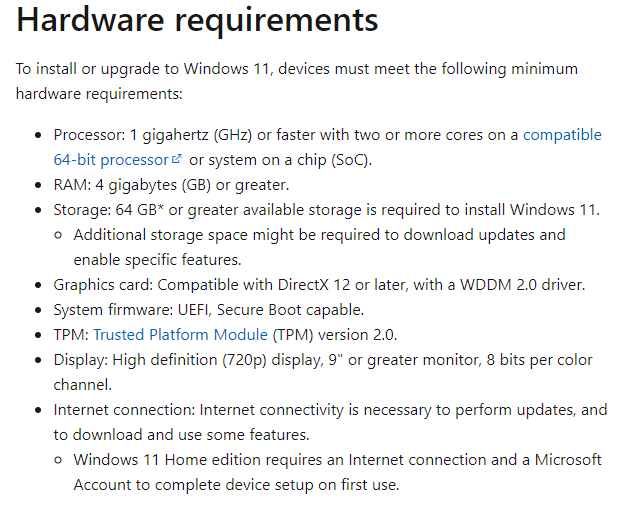Image resolution: width=632 pixels, height=507 pixels.
Task: Click the bullet point before "RAM"
Action: pos(39,185)
